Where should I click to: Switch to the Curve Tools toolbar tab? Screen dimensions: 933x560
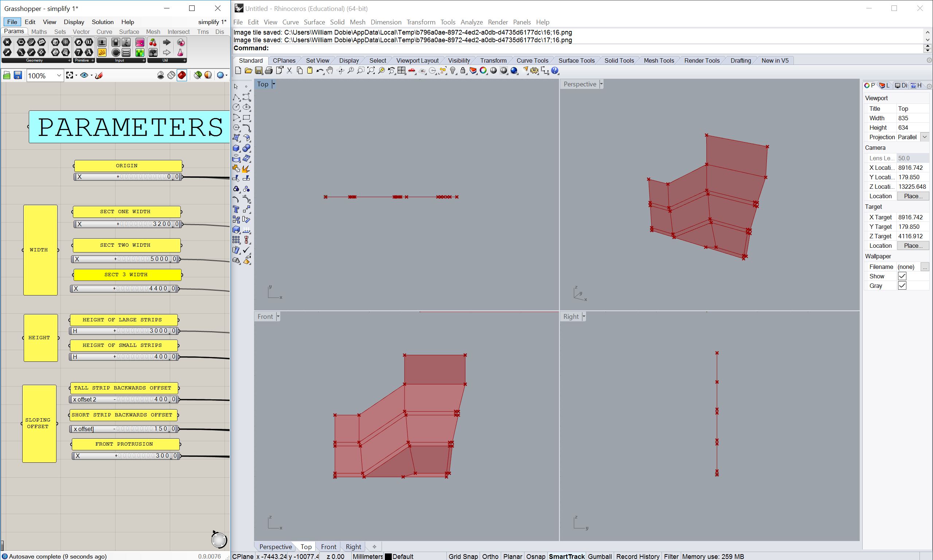click(x=532, y=60)
